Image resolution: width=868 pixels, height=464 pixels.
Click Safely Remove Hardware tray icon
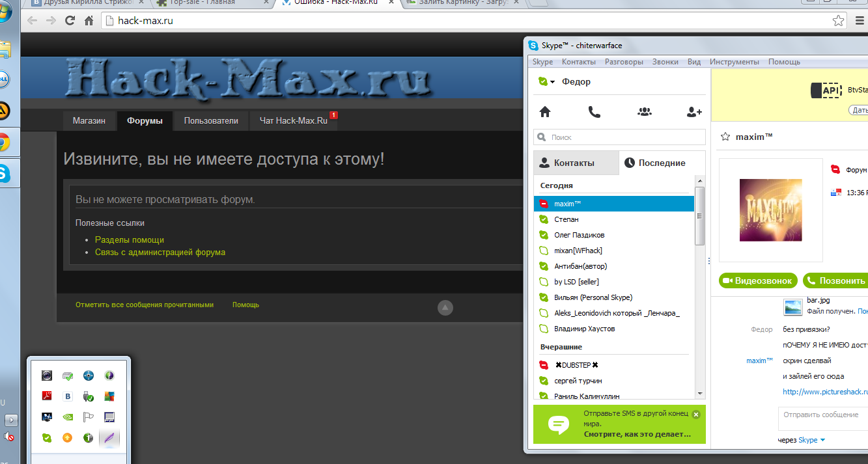tap(89, 396)
